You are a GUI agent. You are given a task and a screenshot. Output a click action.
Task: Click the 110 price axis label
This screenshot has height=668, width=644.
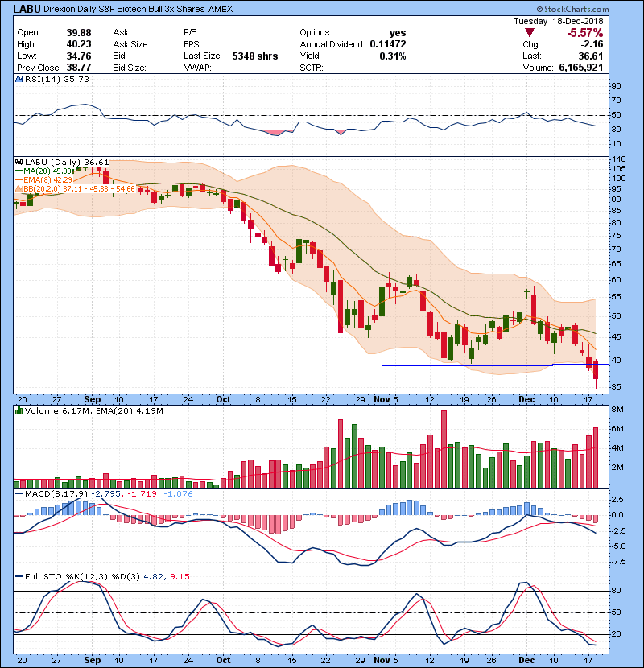tap(618, 159)
